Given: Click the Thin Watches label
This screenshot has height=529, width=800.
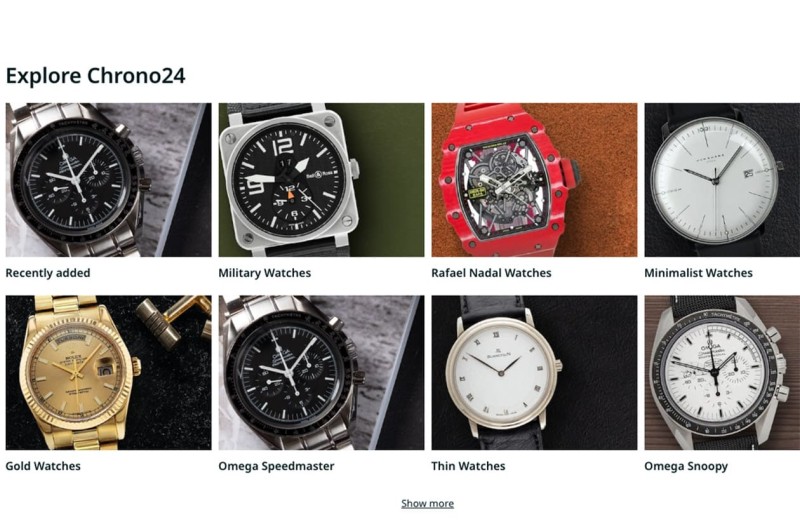Looking at the screenshot, I should click(468, 466).
